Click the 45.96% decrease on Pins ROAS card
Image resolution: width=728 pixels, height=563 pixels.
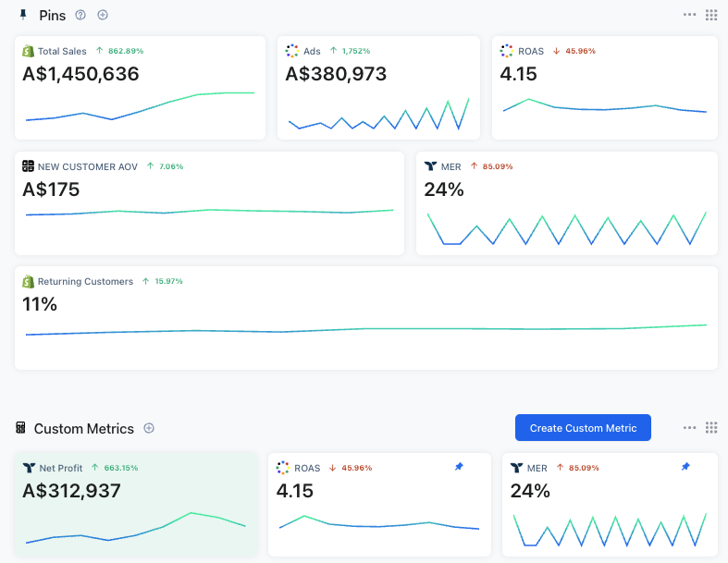(x=574, y=51)
